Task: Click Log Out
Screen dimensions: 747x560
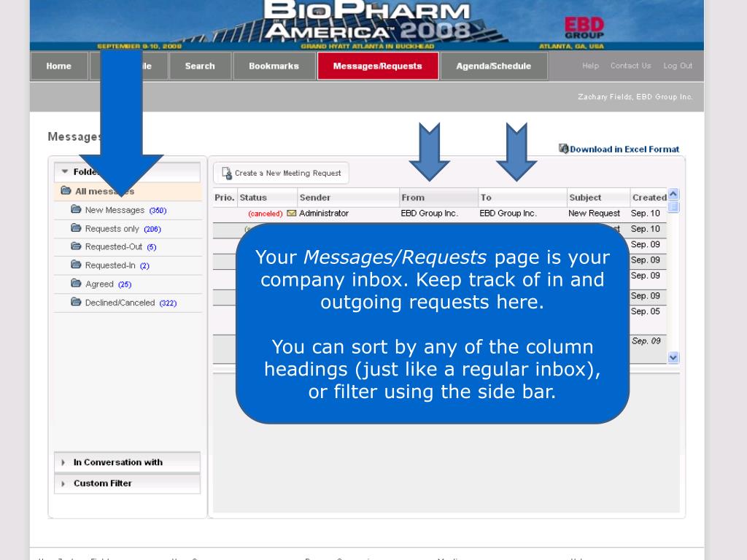Action: tap(678, 66)
